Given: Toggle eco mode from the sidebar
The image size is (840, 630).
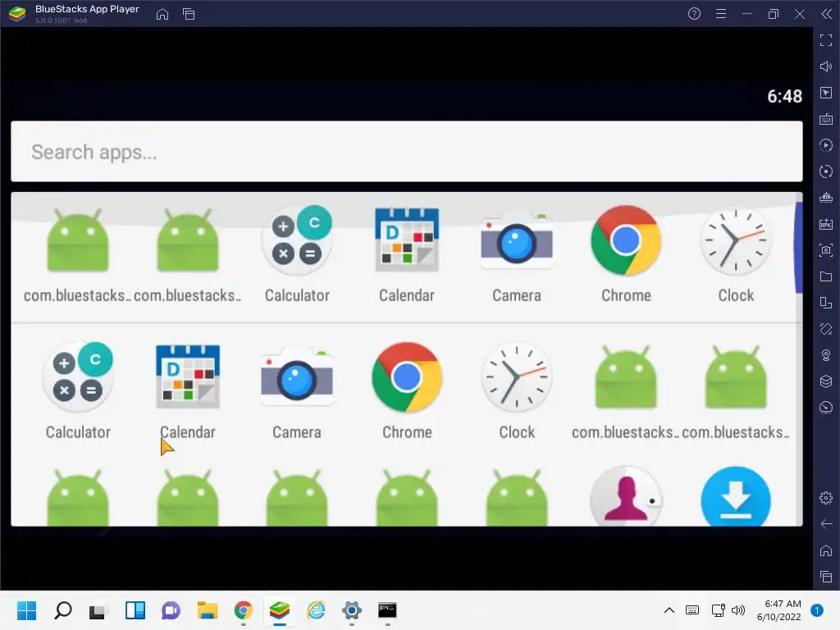Looking at the screenshot, I should pyautogui.click(x=826, y=408).
